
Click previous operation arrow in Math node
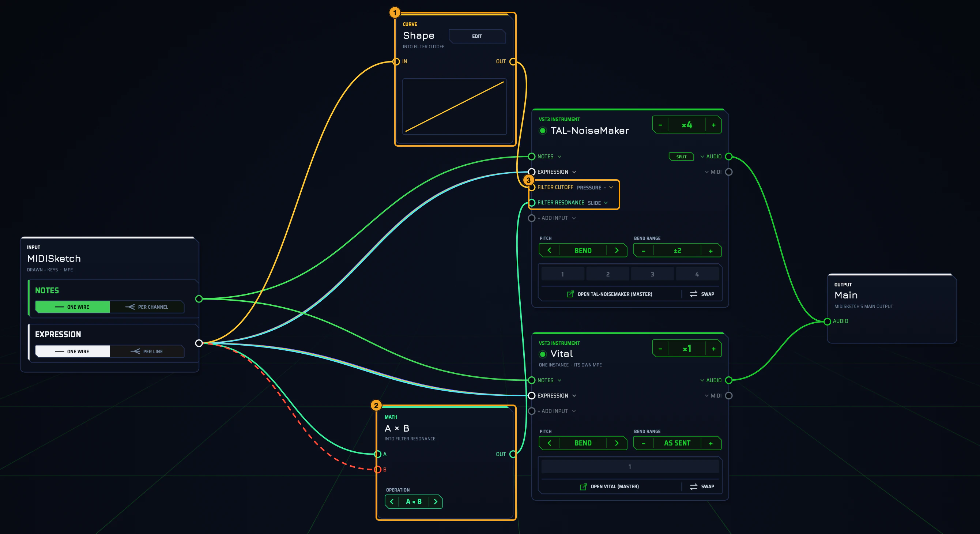click(x=392, y=502)
